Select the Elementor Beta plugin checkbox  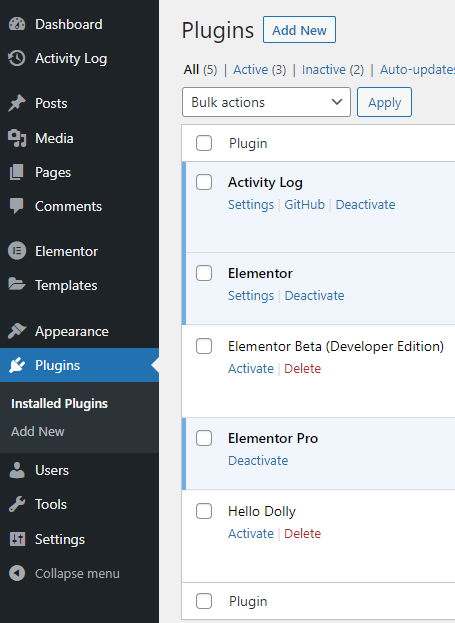(x=204, y=346)
